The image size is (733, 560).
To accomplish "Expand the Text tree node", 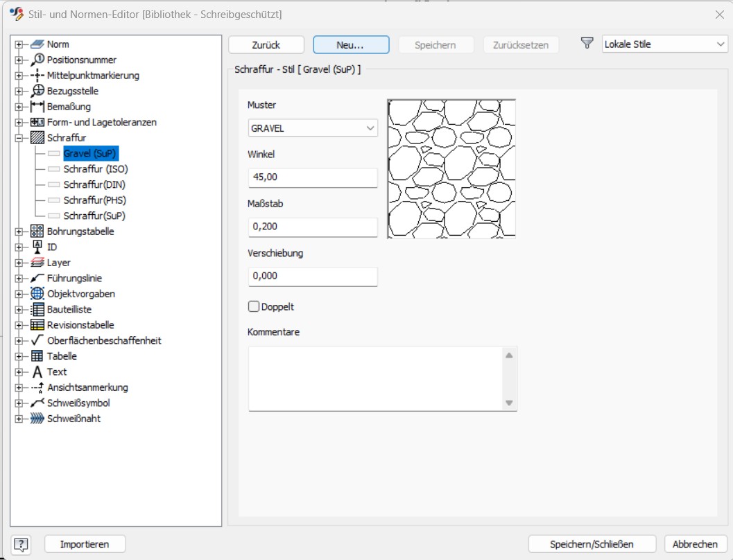I will click(x=19, y=371).
